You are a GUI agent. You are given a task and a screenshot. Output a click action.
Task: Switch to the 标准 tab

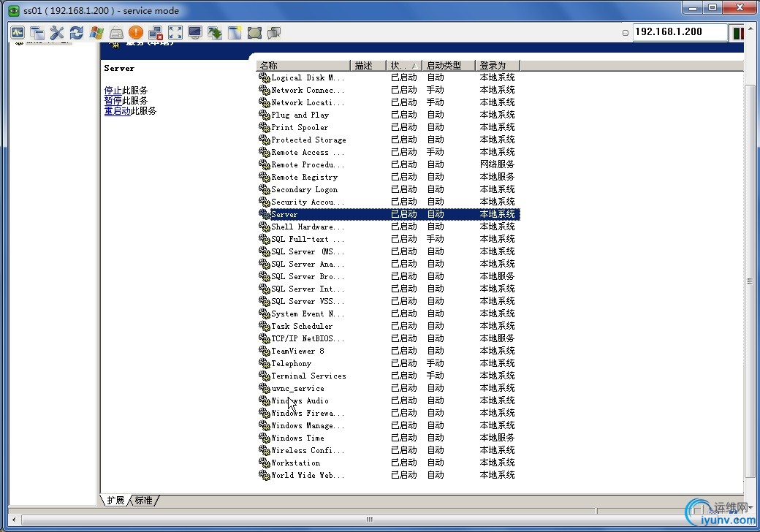(x=143, y=501)
